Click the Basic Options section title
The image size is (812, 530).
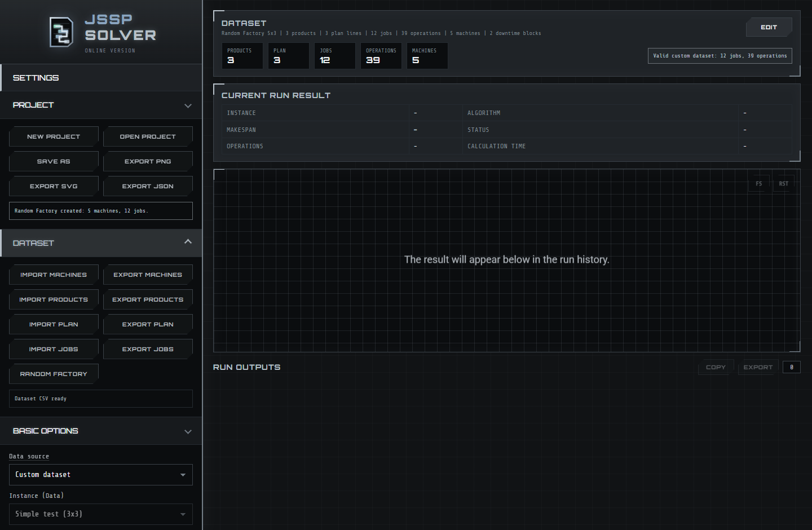[x=46, y=431]
